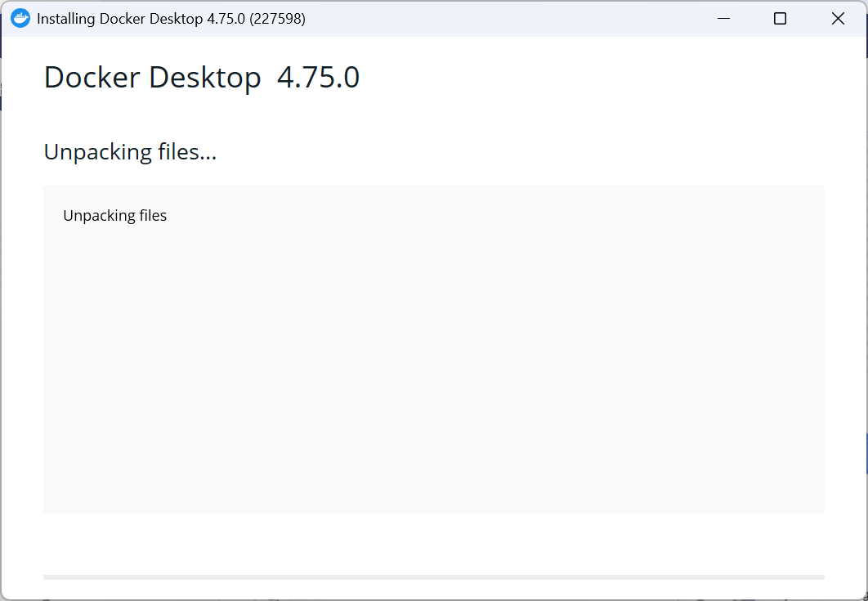Click the build number (227598) in title bar
Screen dimensions: 868x601
pyautogui.click(x=277, y=19)
